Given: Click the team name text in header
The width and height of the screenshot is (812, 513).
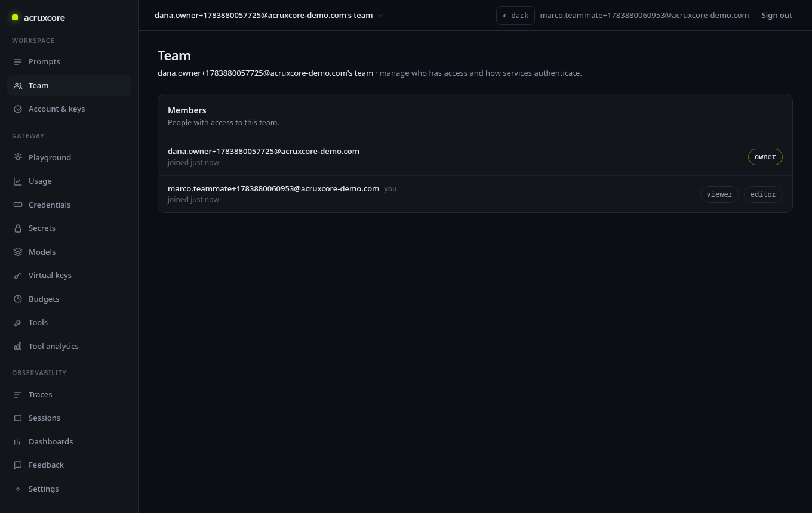Looking at the screenshot, I should pyautogui.click(x=263, y=16).
